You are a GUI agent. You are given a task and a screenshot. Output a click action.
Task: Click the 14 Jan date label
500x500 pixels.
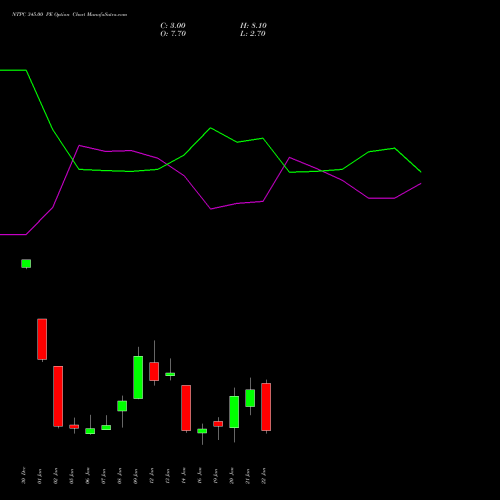tap(184, 476)
